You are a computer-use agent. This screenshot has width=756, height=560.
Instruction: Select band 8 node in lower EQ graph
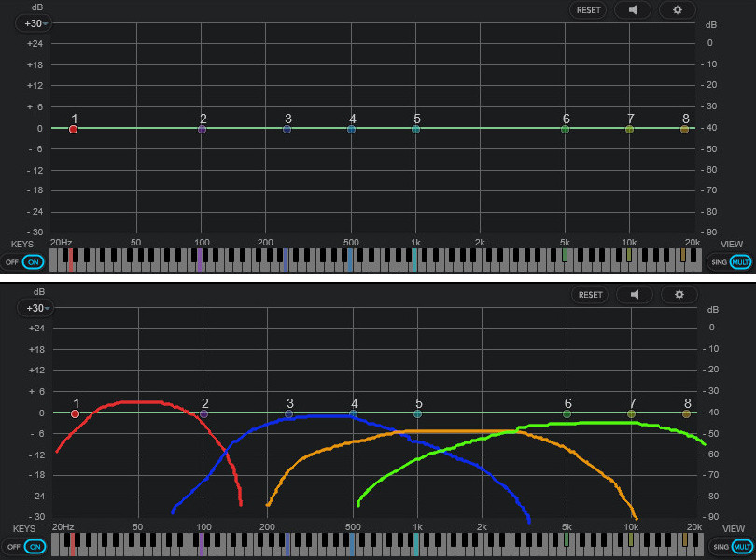pyautogui.click(x=687, y=413)
